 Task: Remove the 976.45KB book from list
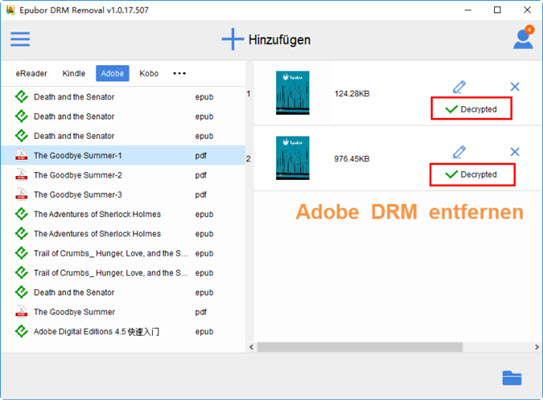tap(515, 152)
